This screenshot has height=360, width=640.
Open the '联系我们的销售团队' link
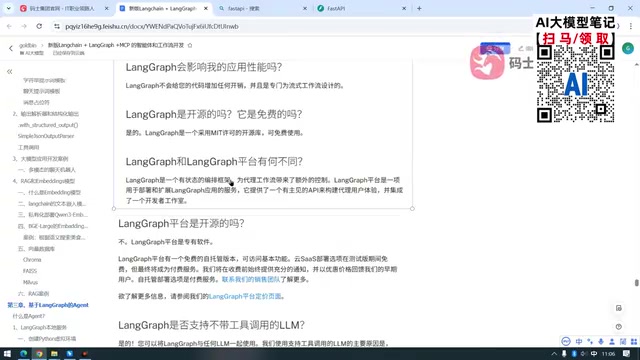pos(251,280)
